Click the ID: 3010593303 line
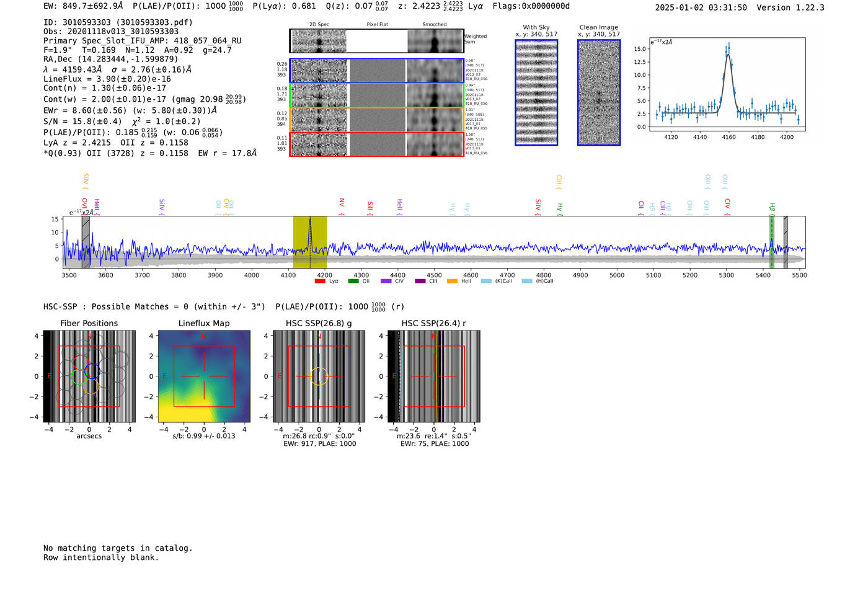 (x=118, y=22)
